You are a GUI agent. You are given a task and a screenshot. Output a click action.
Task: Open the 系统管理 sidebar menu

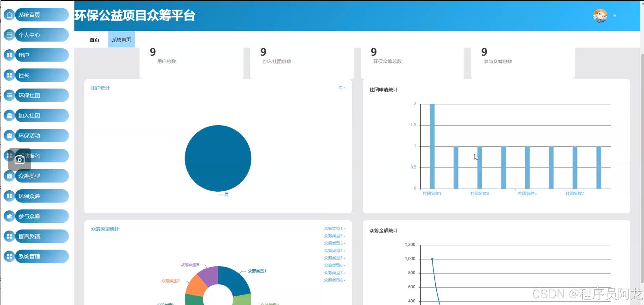pos(42,256)
